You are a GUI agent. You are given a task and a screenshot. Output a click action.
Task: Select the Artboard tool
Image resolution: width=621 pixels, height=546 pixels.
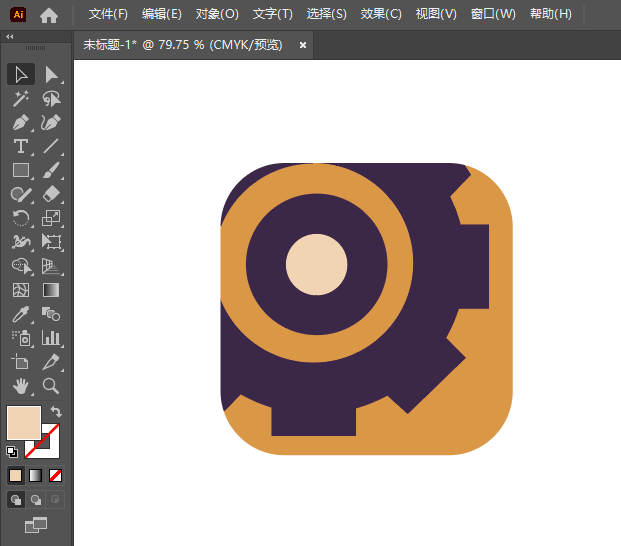[21, 362]
